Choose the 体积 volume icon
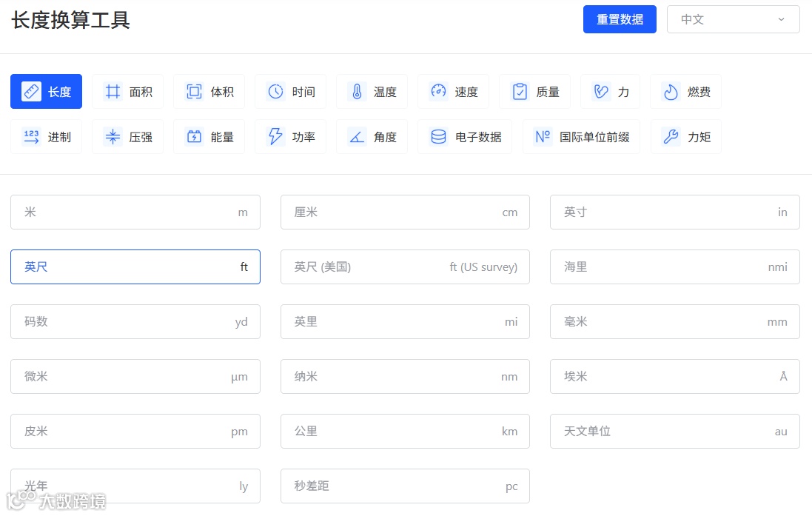 (x=194, y=92)
